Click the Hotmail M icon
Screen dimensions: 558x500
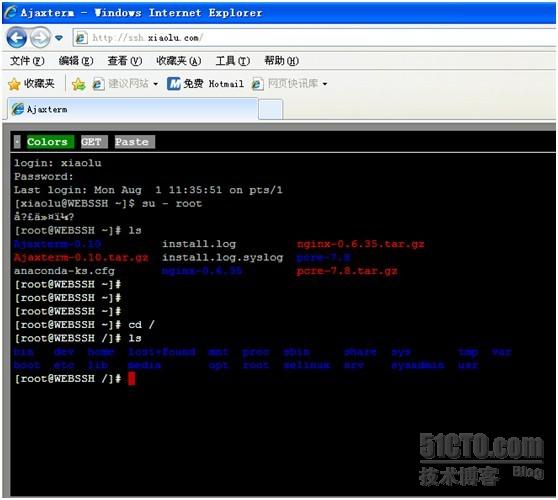[174, 84]
